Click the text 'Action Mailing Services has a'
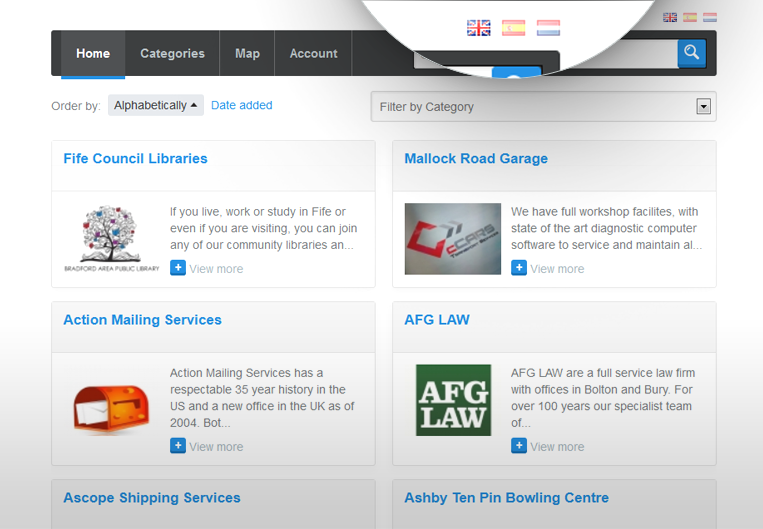 click(246, 373)
